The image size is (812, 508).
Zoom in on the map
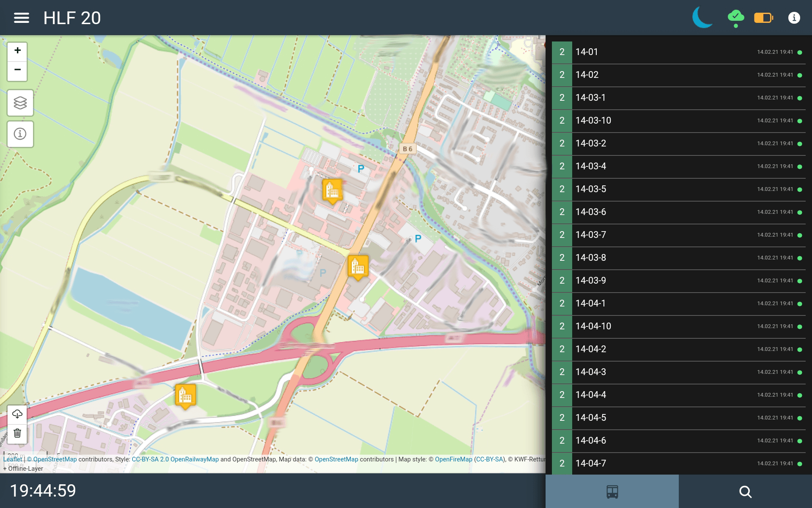[x=17, y=51]
